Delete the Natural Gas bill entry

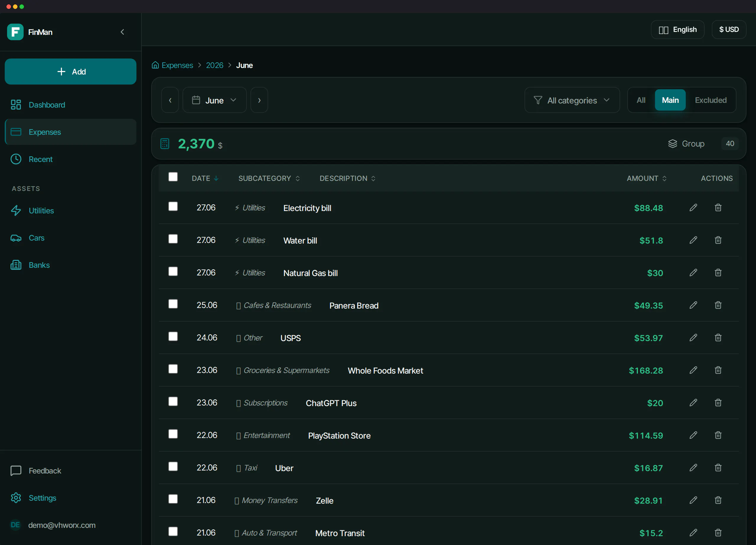tap(718, 272)
